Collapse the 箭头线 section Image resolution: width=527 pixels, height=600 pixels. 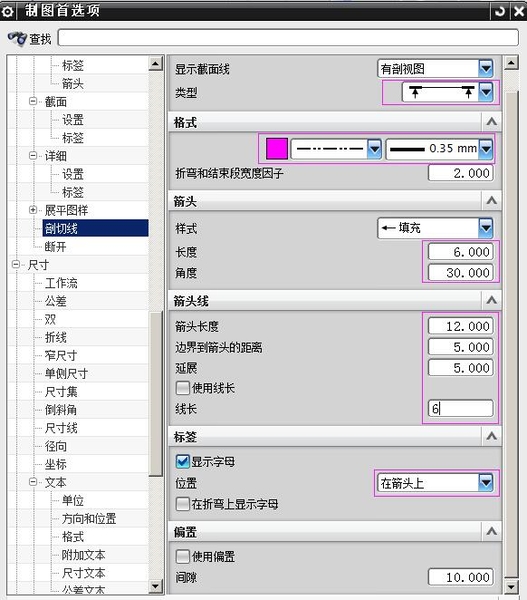coord(491,300)
